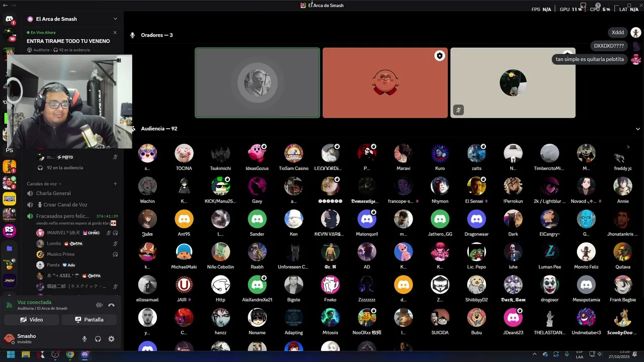Open noise suppression waveform icon
Viewport: 644px width, 362px height.
(99, 305)
